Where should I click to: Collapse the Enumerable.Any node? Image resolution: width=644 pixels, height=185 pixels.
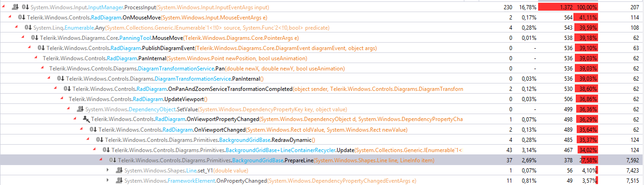17,27
